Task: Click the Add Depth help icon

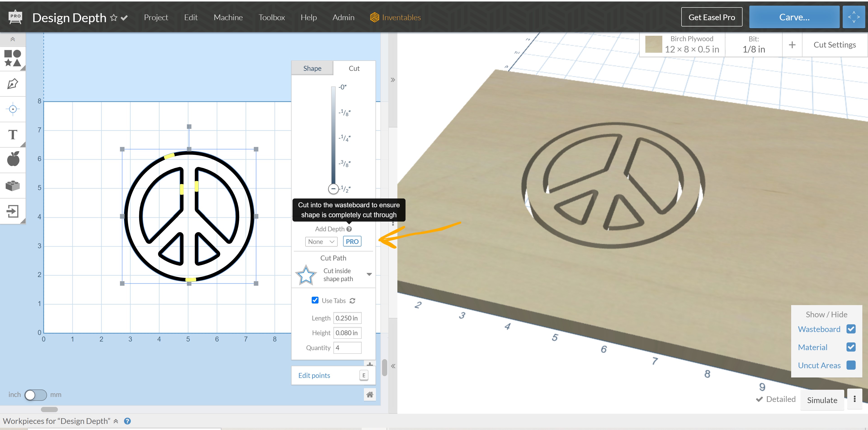Action: 349,229
